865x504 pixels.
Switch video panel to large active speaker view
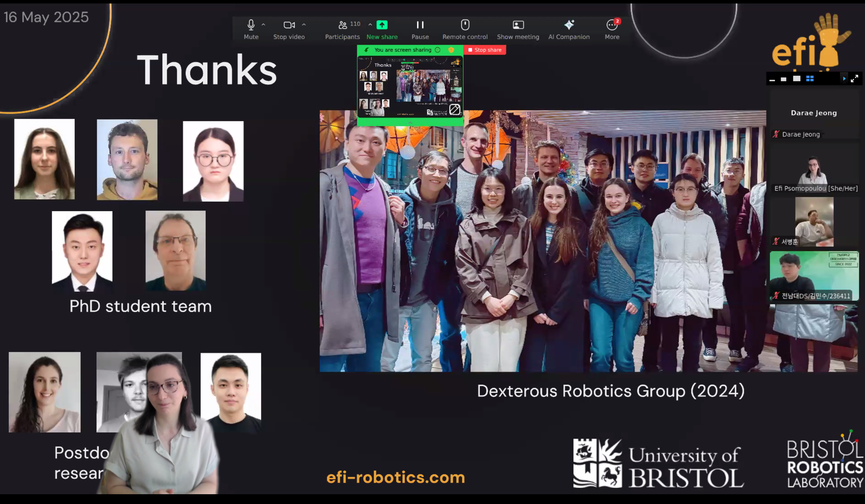point(796,79)
